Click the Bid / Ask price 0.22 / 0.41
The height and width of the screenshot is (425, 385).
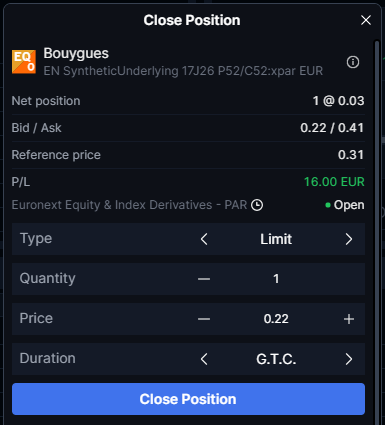[x=332, y=128]
